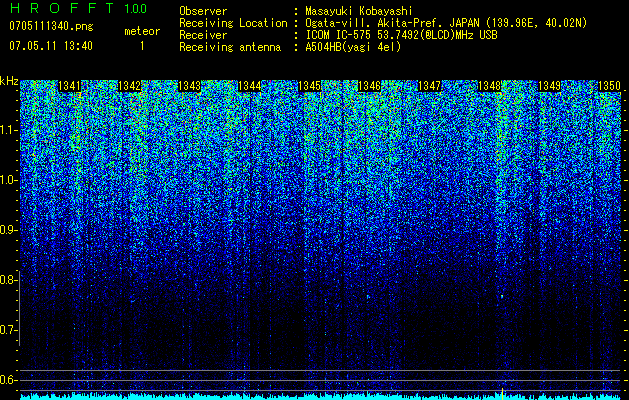
Task: Click the Observer label
Action: [x=203, y=11]
